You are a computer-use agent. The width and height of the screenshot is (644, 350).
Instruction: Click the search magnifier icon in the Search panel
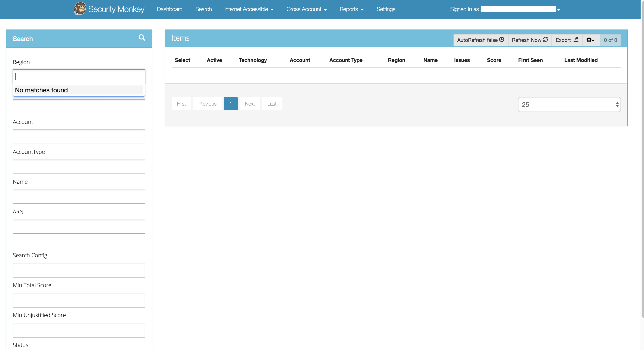tap(142, 38)
